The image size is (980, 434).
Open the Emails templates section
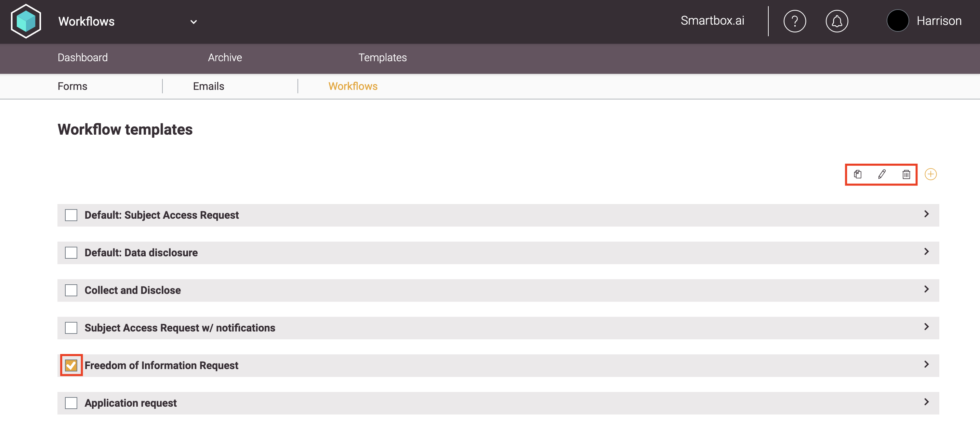point(209,86)
